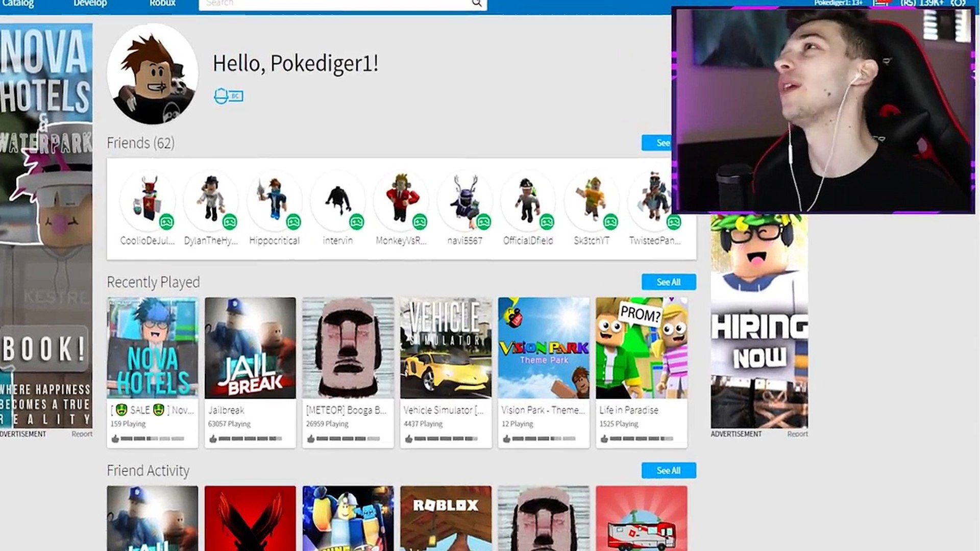980x551 pixels.
Task: Click the Booga Booga rating bar
Action: [348, 439]
